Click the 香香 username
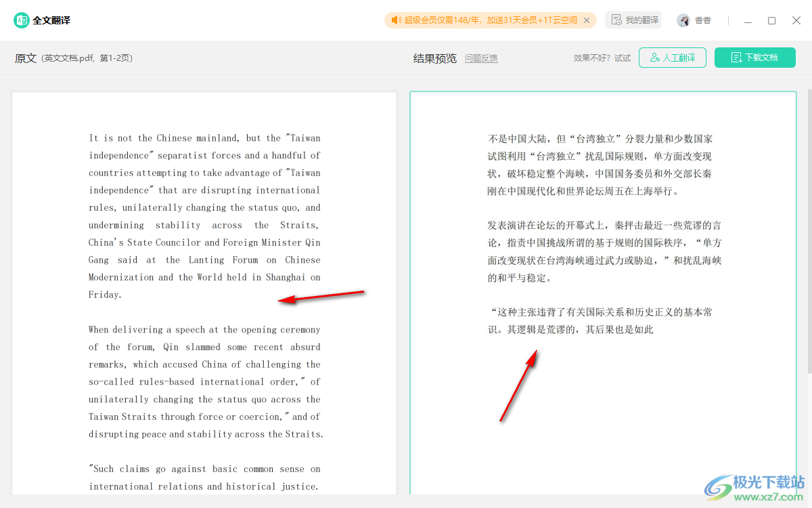This screenshot has height=508, width=812. coord(703,20)
